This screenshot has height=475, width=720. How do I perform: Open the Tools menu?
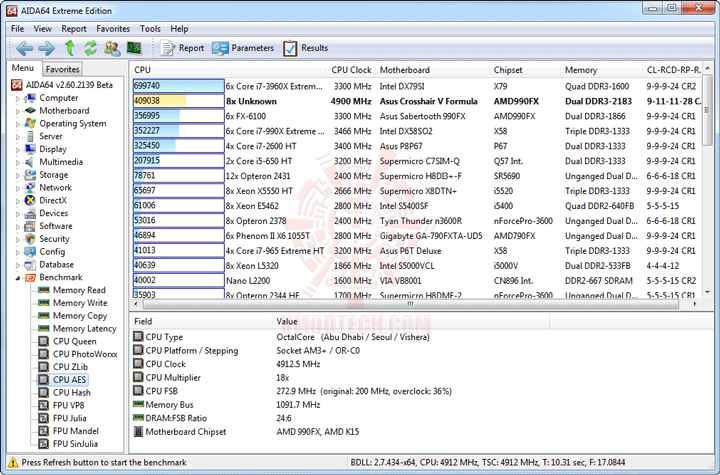point(150,28)
